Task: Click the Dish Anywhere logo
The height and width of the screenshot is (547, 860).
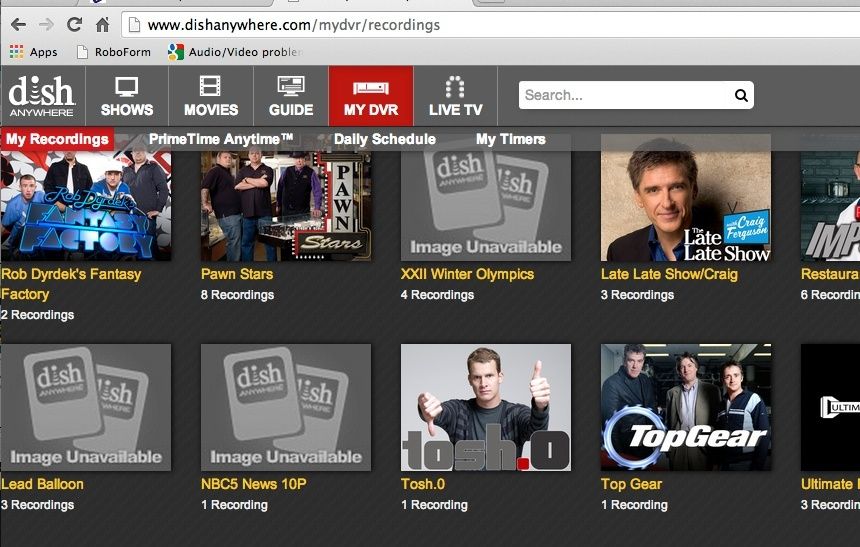Action: pos(42,97)
